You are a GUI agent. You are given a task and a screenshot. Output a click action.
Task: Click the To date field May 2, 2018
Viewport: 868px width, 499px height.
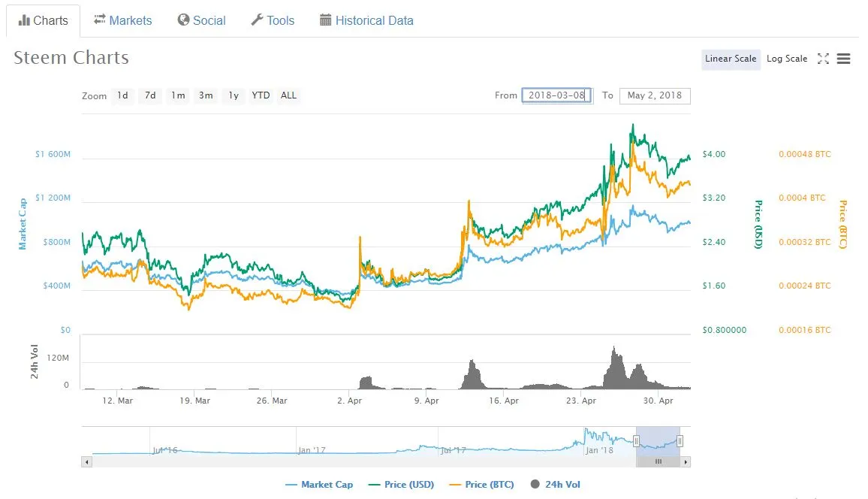655,95
